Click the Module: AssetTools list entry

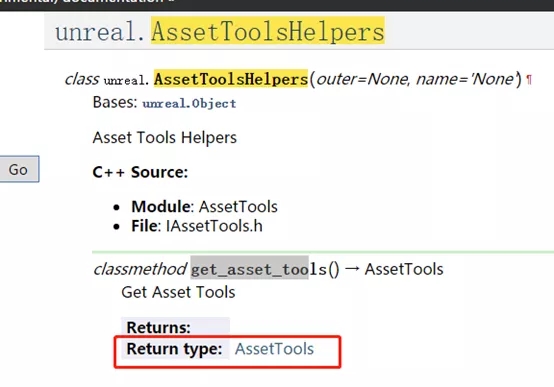204,206
